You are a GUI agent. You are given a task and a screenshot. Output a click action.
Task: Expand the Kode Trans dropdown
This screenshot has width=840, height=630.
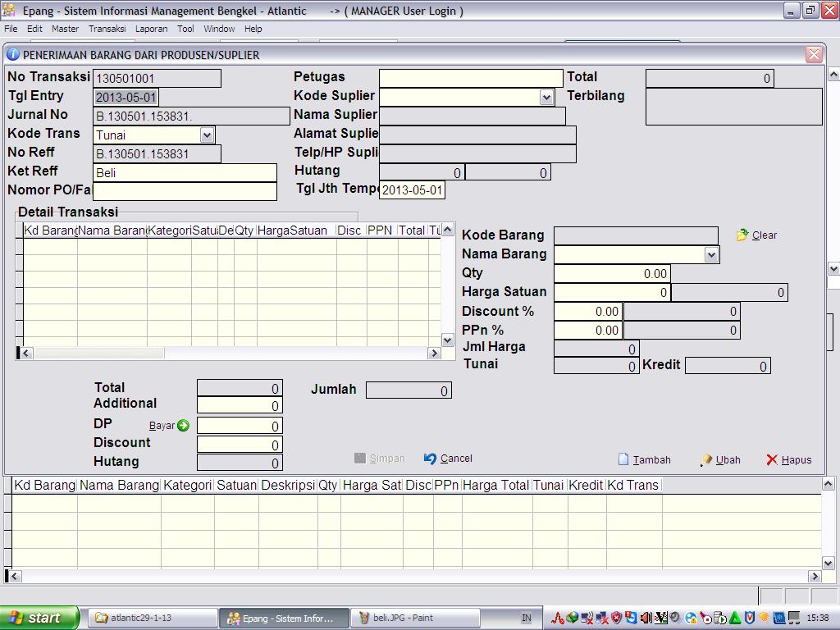[x=207, y=135]
